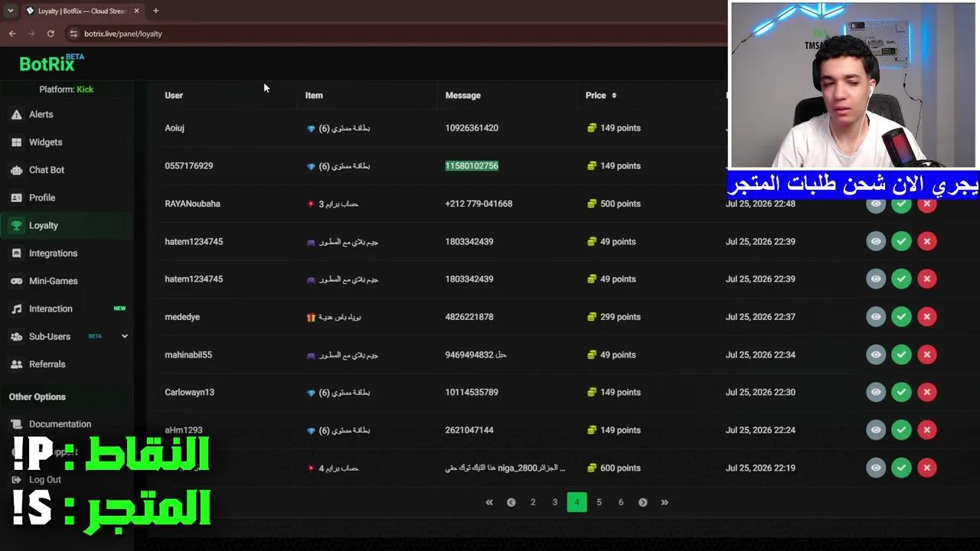
Task: Approve the 600 points request
Action: pyautogui.click(x=901, y=468)
